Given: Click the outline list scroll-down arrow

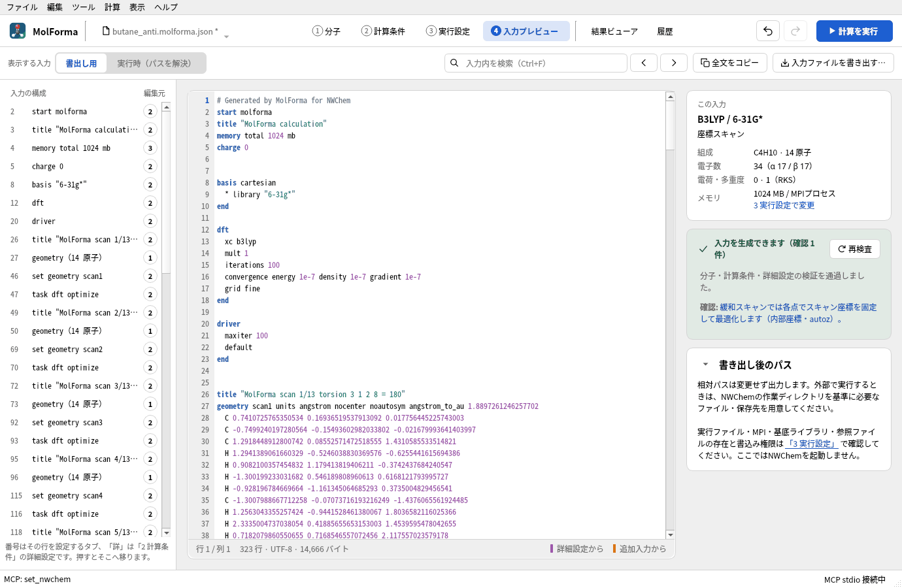Looking at the screenshot, I should coord(166,533).
